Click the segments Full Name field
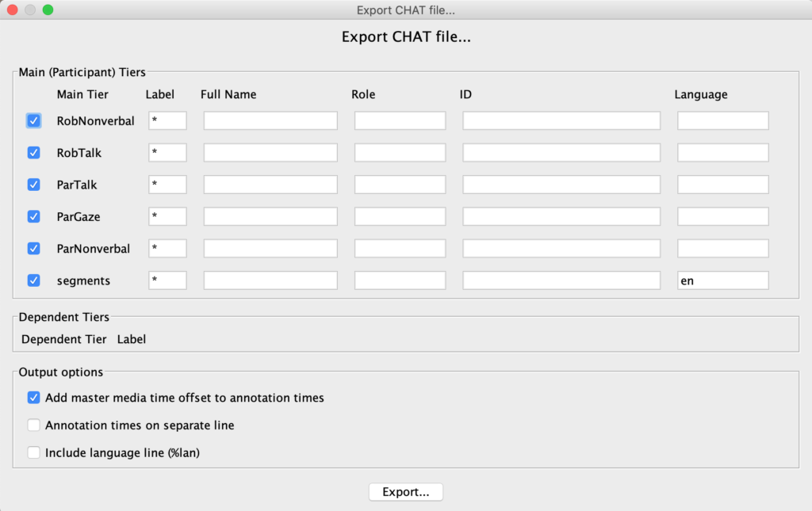Viewport: 812px width, 511px height. click(x=270, y=280)
